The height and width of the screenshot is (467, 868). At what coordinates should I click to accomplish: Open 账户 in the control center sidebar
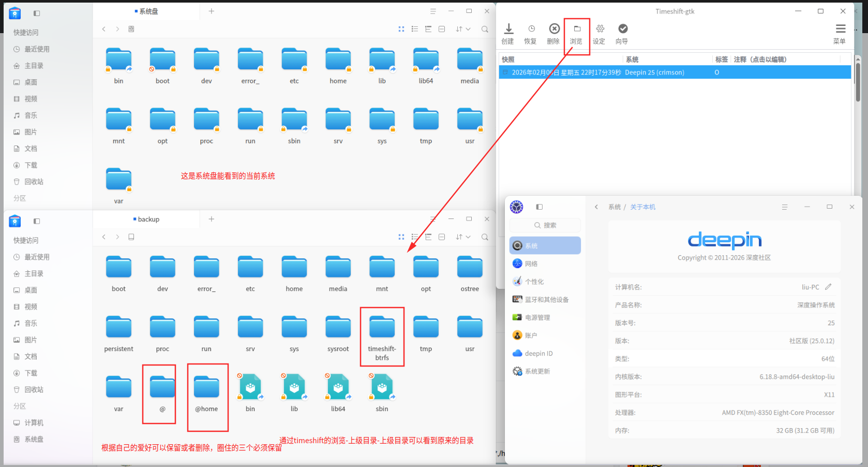[x=545, y=335]
